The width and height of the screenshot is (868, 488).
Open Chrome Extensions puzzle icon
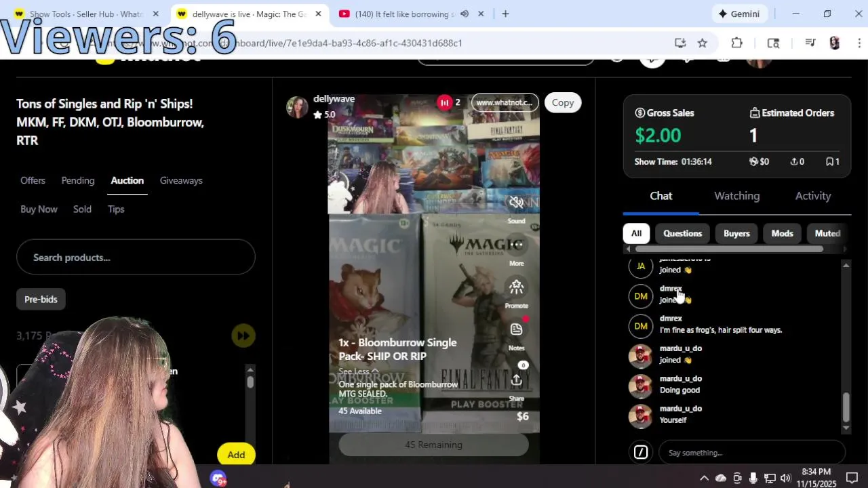click(x=737, y=43)
